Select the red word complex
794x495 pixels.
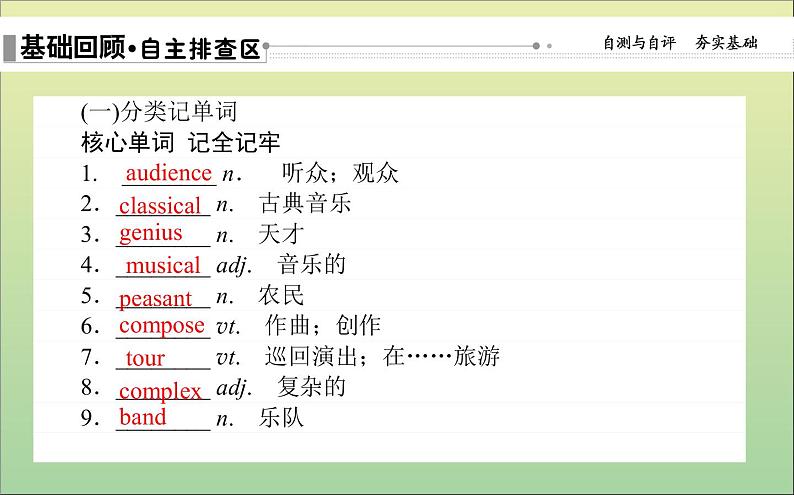160,391
